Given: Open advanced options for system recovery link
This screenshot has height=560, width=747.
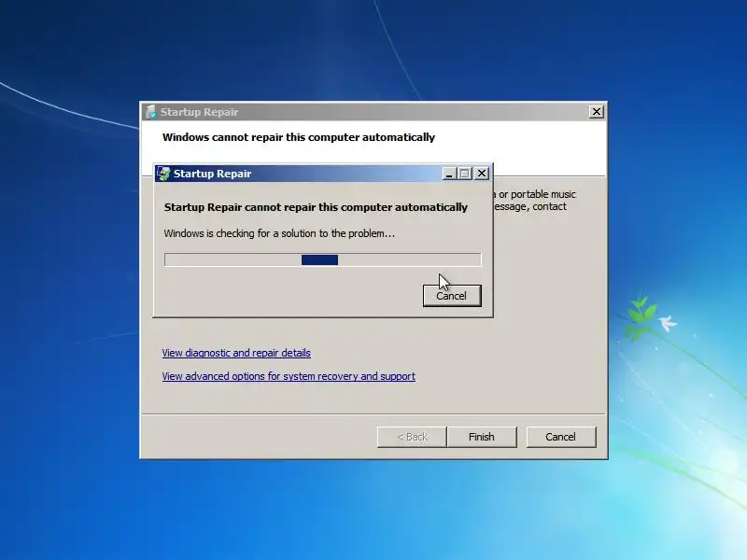Looking at the screenshot, I should pos(289,376).
